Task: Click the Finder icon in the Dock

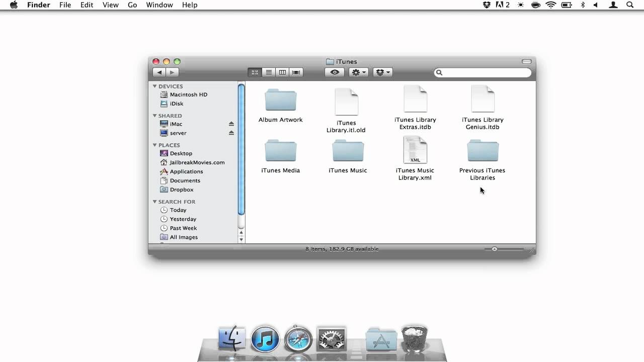Action: click(232, 338)
